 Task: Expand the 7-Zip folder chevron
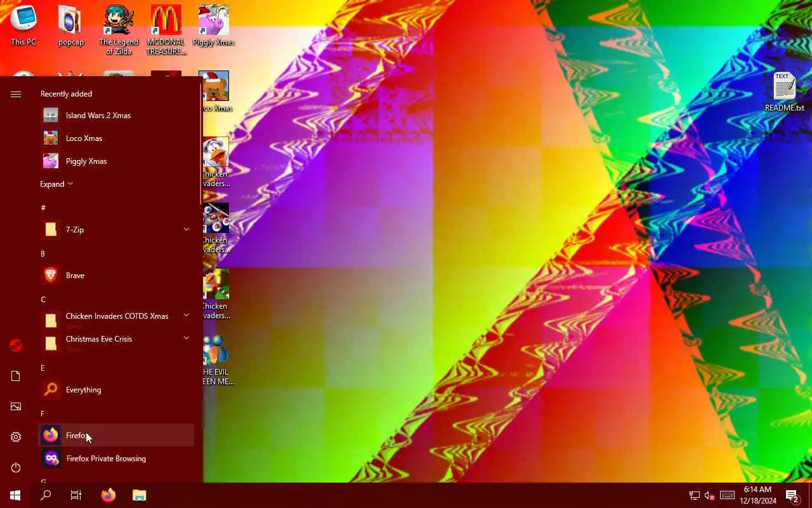187,229
